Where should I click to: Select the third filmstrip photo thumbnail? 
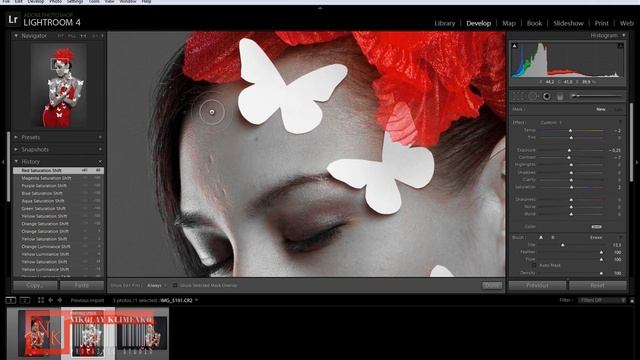tap(142, 333)
